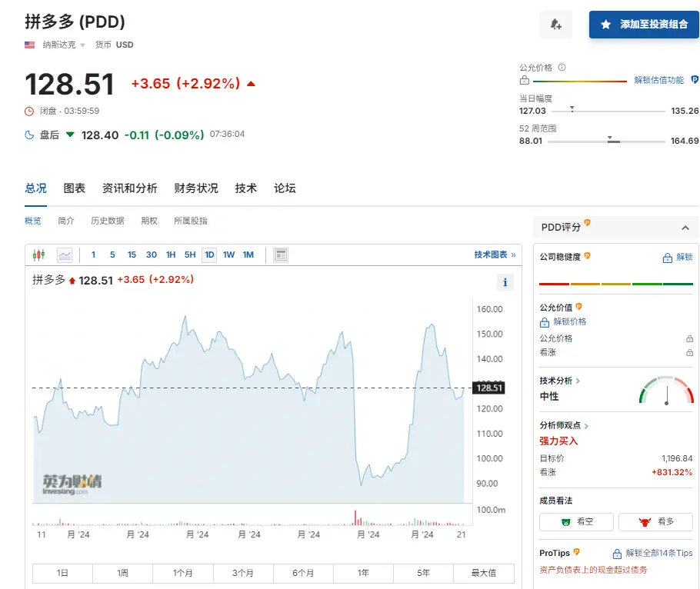Set chart interval to 1H
This screenshot has width=700, height=589.
click(x=171, y=255)
